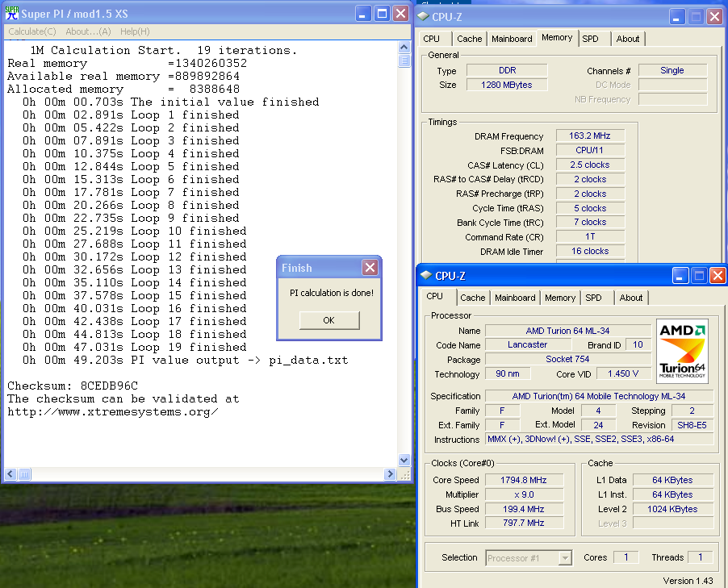Click the Instructions field listing MMX, SSE
The image size is (728, 588).
600,439
